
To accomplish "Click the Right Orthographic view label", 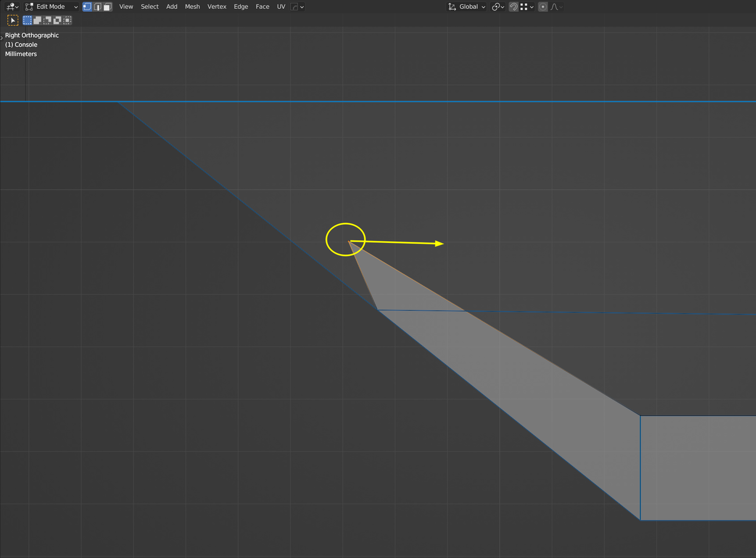I will coord(32,35).
